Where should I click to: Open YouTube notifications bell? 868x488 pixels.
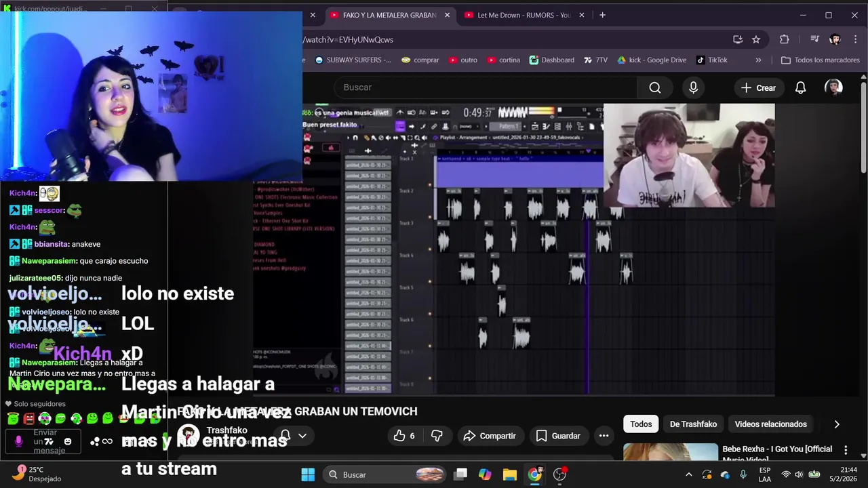[800, 87]
